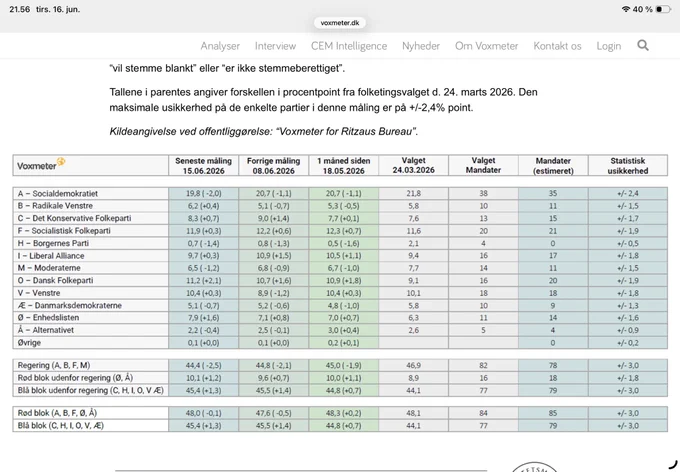Click Socialdemokratiet election result 21,8
This screenshot has width=680, height=472.
click(414, 193)
